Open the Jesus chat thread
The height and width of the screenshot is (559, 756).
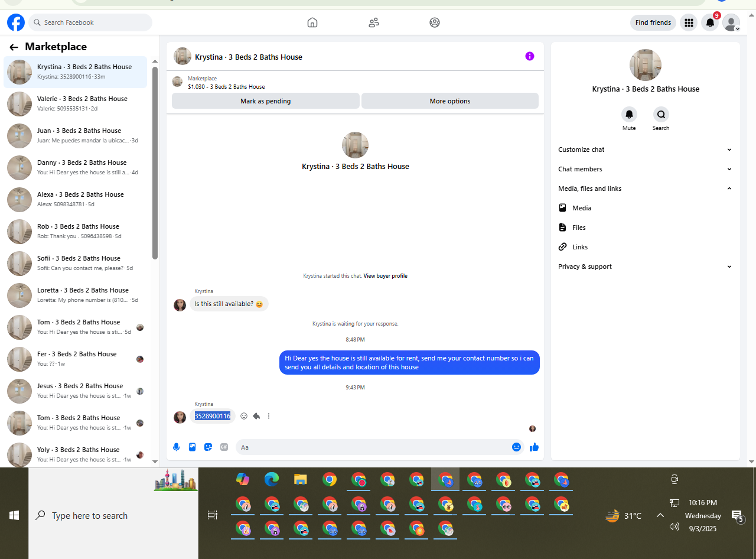coord(76,391)
